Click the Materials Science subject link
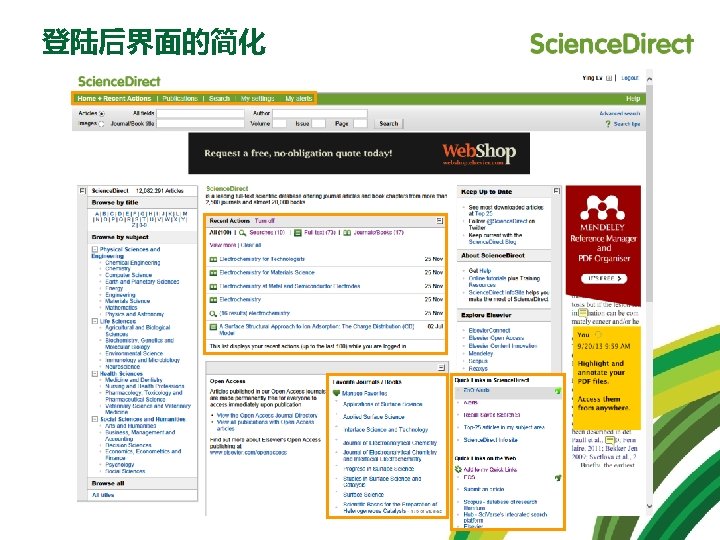 (x=128, y=301)
